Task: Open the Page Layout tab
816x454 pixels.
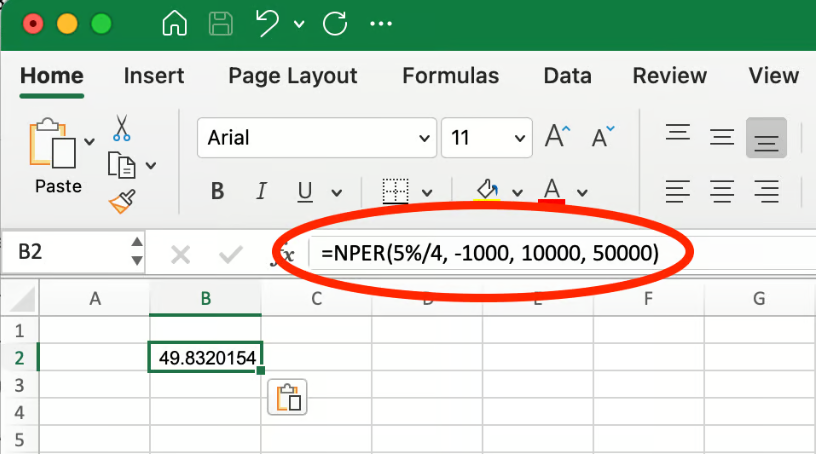Action: [x=292, y=76]
